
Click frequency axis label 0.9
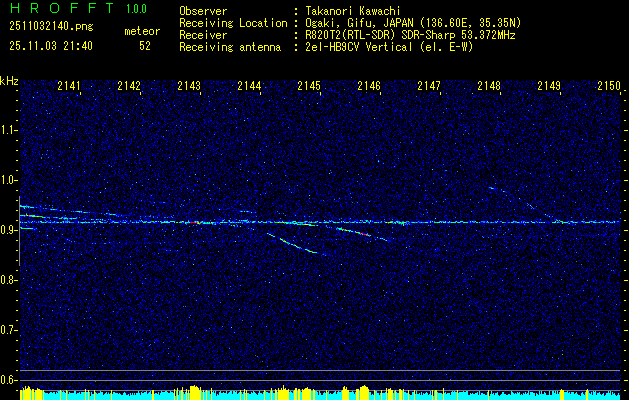[x=8, y=230]
